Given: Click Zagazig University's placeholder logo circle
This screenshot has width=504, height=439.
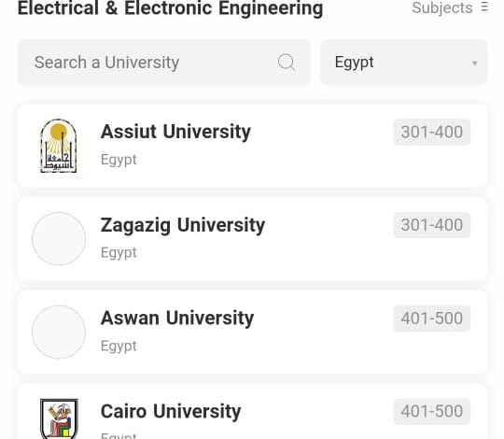Looking at the screenshot, I should click(x=59, y=238).
